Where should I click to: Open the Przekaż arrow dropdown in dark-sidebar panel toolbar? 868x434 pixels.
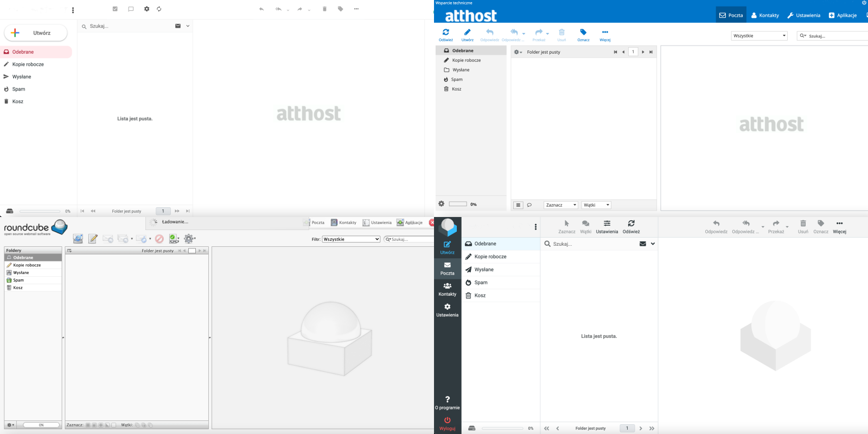[x=787, y=227]
